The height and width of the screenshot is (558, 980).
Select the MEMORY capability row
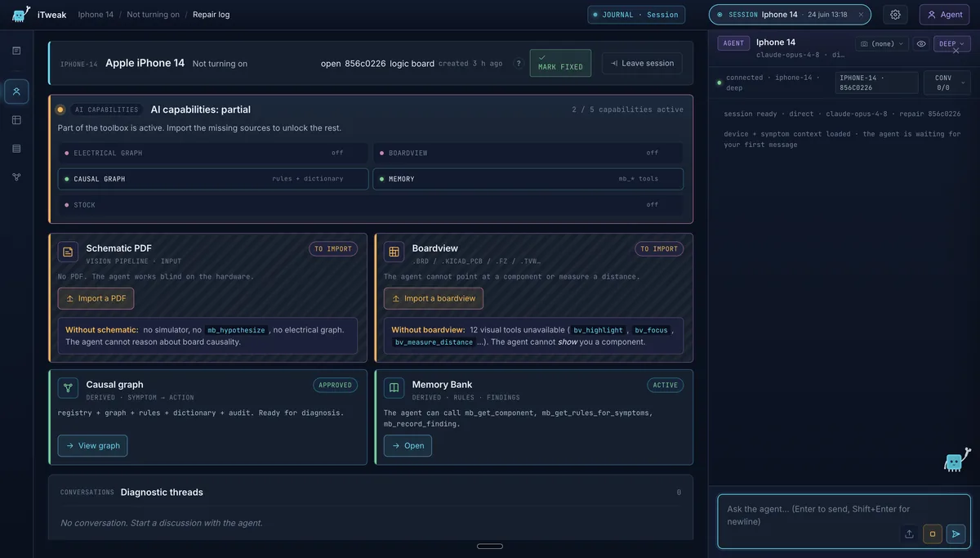(528, 179)
